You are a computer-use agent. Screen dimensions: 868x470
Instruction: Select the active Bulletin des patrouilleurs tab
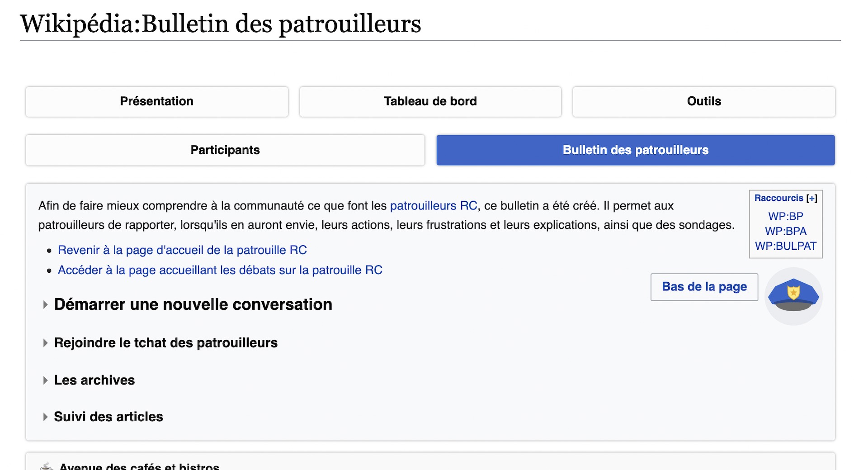(636, 150)
